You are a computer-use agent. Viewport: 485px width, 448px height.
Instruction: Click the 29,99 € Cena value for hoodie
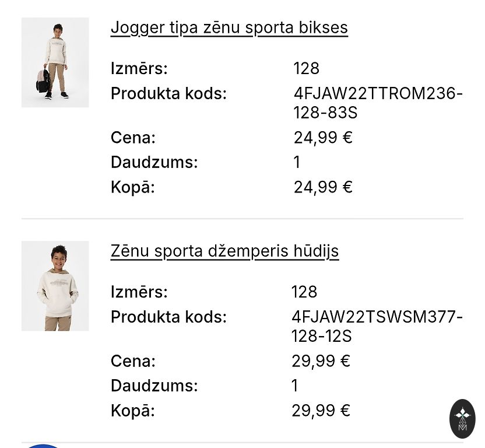tap(321, 361)
